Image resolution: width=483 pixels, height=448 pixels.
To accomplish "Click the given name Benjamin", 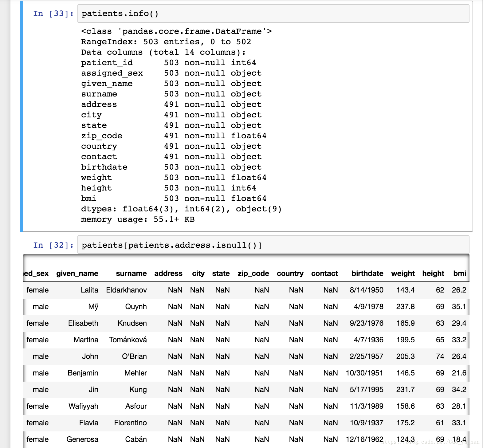I will tap(83, 373).
